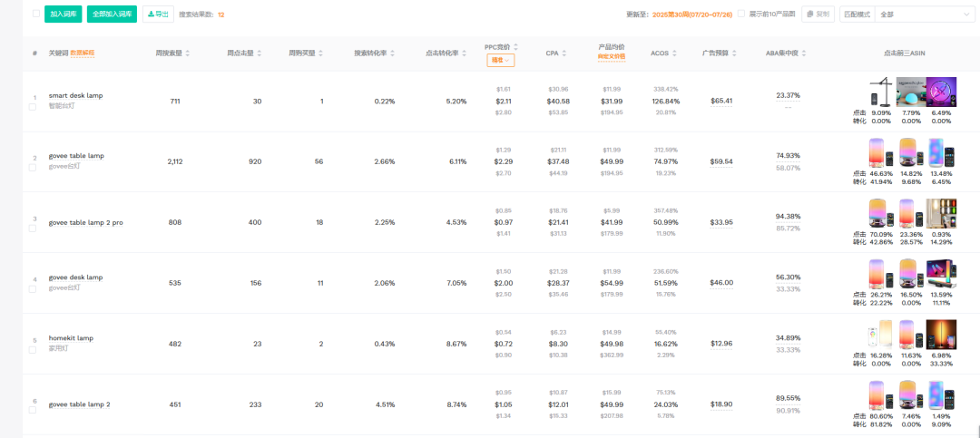Expand the 精准 dropdown under PPC竞价

pyautogui.click(x=502, y=60)
